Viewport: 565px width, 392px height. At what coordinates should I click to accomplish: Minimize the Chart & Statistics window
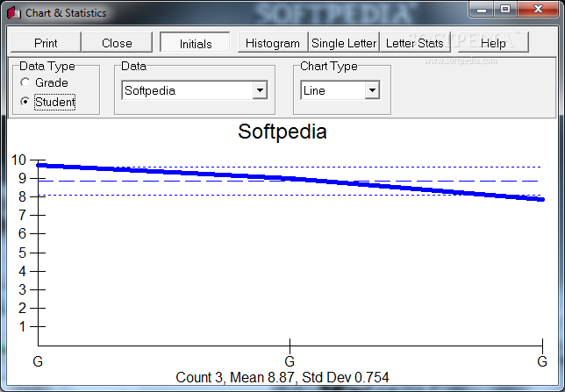(482, 9)
